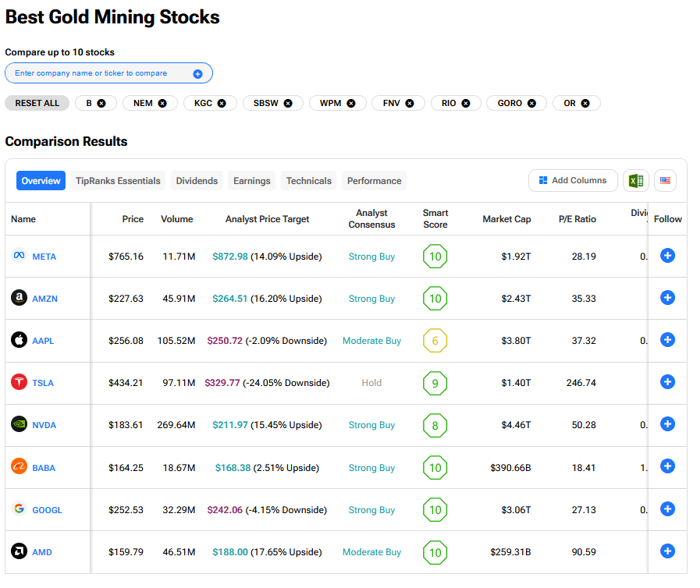The height and width of the screenshot is (588, 700).
Task: Open the Dividends tab
Action: click(197, 181)
